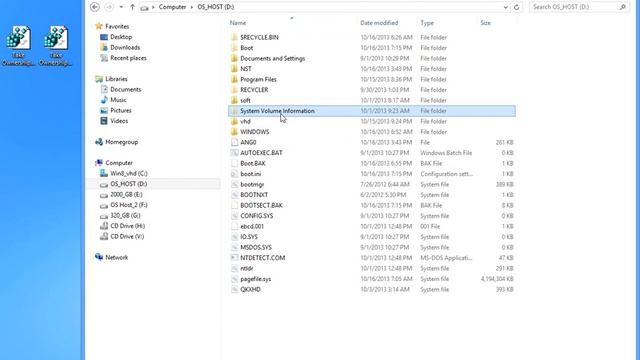Select the soft folder icon

click(x=234, y=100)
